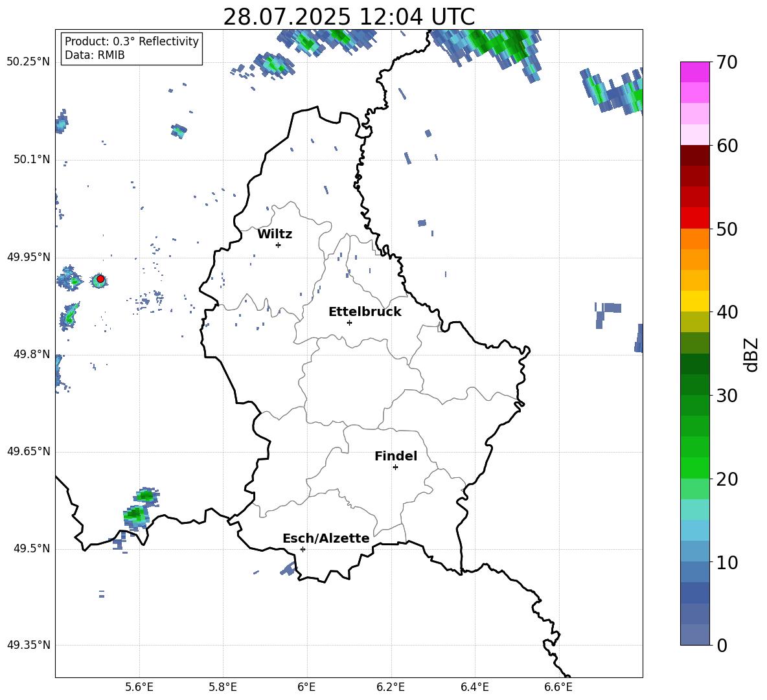Click the Findel station cross marker
The width and height of the screenshot is (767, 700).
click(395, 468)
